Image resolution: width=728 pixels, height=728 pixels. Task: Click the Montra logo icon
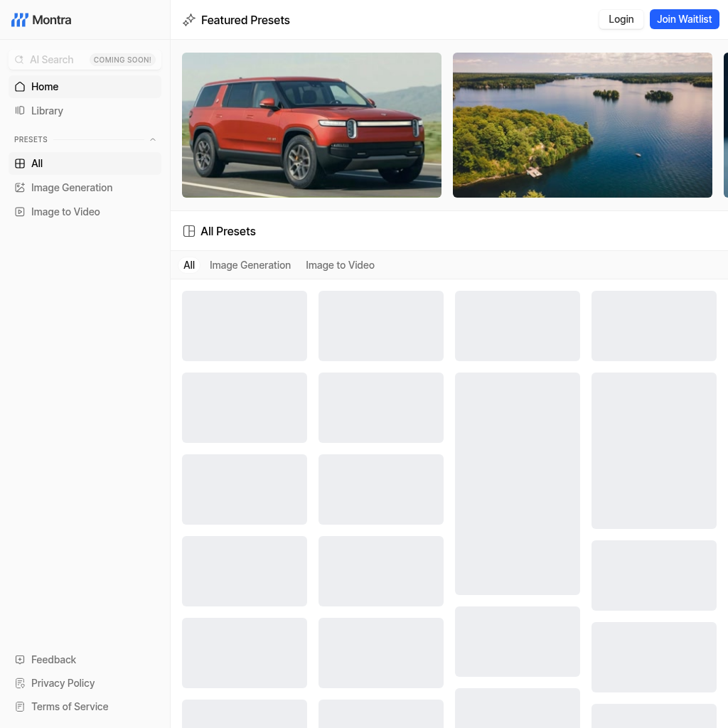coord(19,20)
